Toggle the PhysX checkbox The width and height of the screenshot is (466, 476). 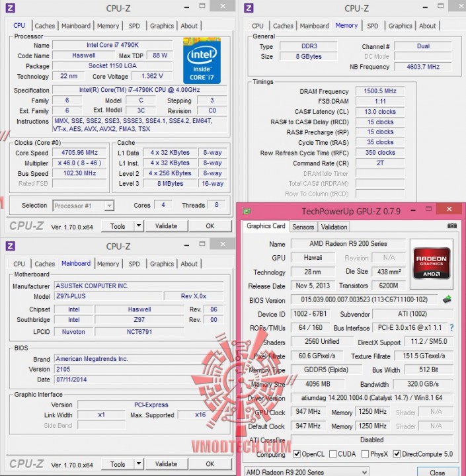(366, 454)
